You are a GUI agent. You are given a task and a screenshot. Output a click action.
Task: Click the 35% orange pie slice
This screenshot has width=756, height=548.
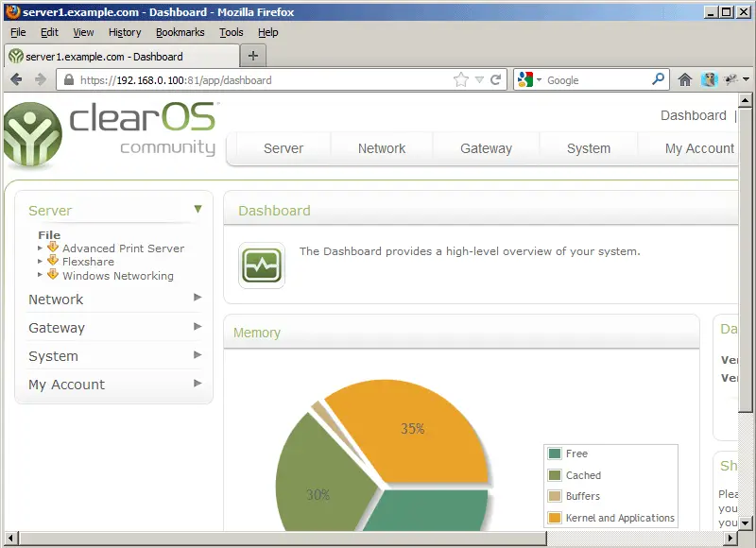pos(413,429)
